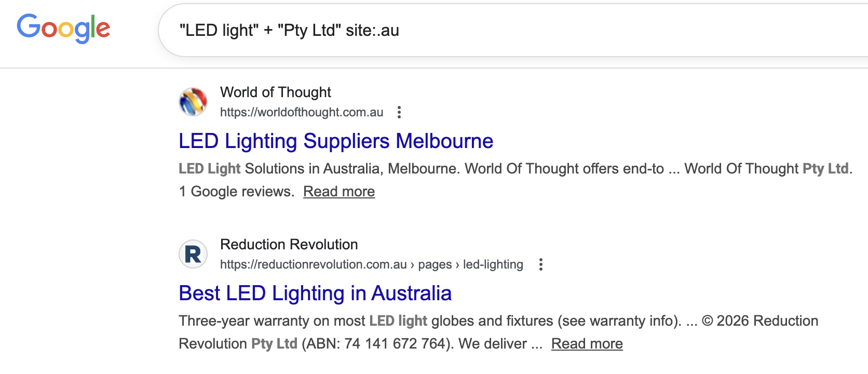Click the Reduction Revolution site name

289,245
